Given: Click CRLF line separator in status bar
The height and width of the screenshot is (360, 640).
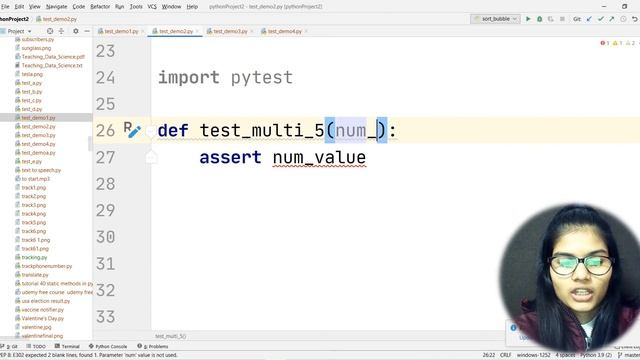Looking at the screenshot, I should pyautogui.click(x=505, y=355).
